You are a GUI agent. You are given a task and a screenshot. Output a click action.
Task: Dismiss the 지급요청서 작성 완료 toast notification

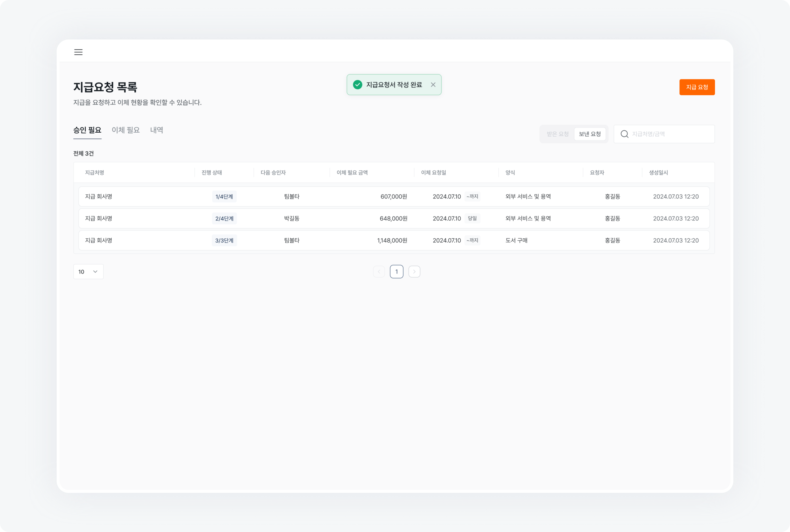[x=433, y=84]
